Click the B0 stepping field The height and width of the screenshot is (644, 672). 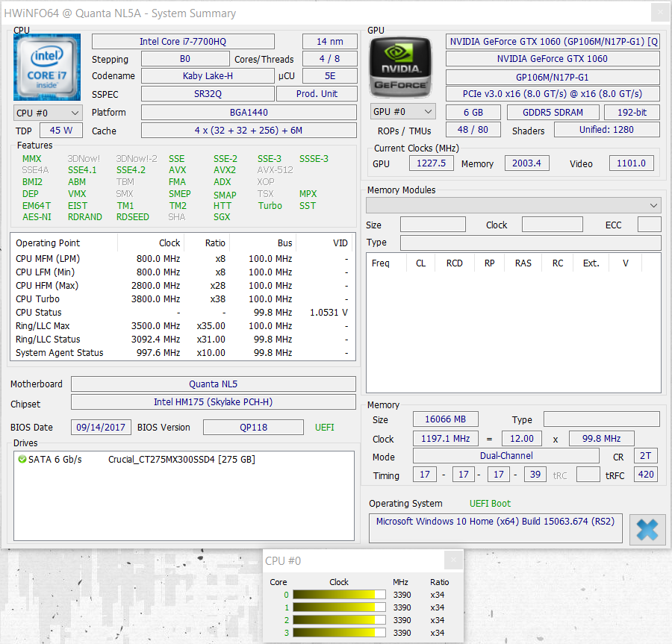coord(185,59)
